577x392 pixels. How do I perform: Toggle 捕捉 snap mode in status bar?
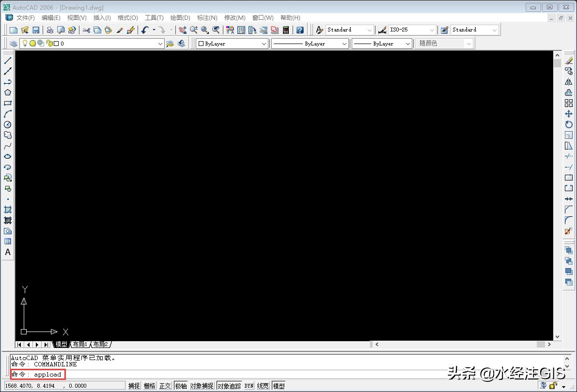pos(134,386)
